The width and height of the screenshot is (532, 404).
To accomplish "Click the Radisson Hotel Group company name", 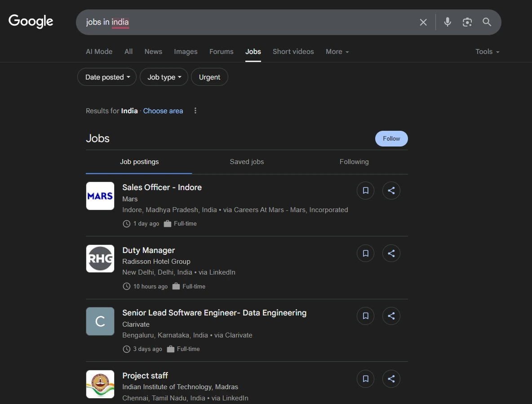I will (x=156, y=262).
